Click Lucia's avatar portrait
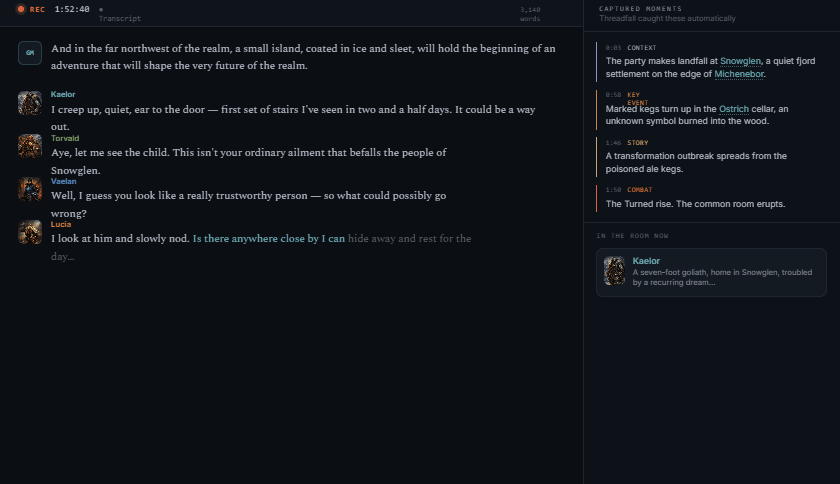The width and height of the screenshot is (840, 484). click(30, 232)
